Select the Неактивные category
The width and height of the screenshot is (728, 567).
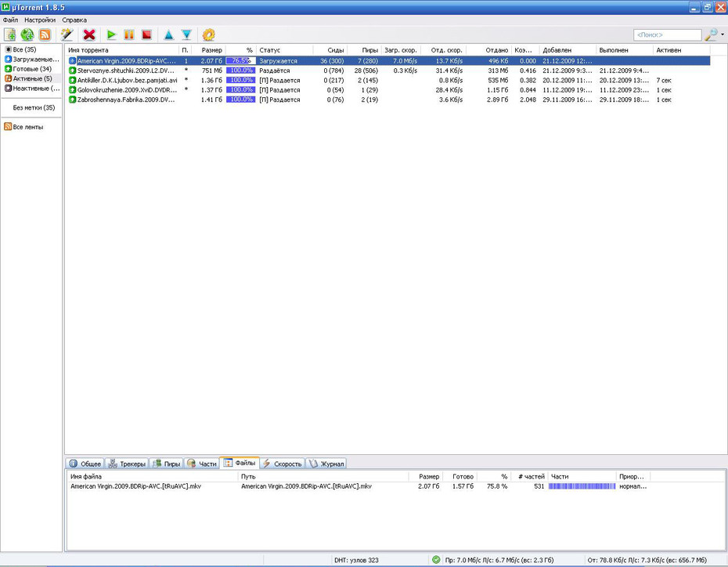(x=32, y=88)
